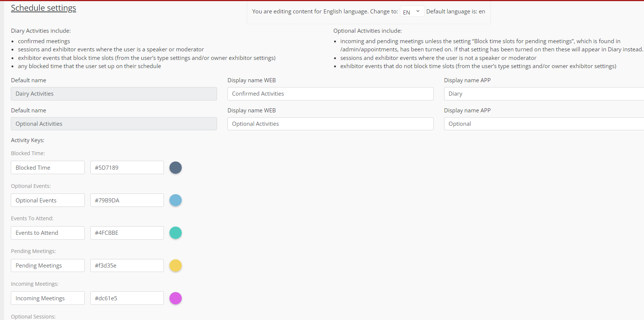Click the Incoming Meetings name input
The height and width of the screenshot is (320, 644).
click(48, 298)
